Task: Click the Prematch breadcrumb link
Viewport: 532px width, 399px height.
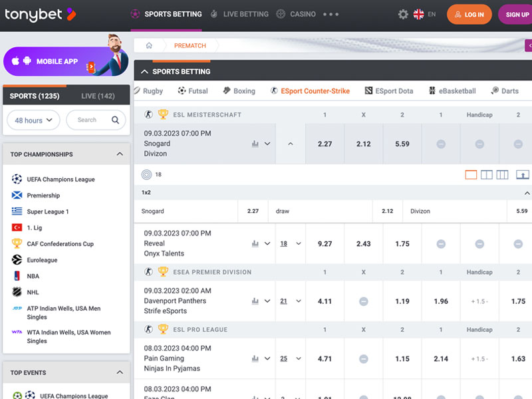Action: (190, 45)
